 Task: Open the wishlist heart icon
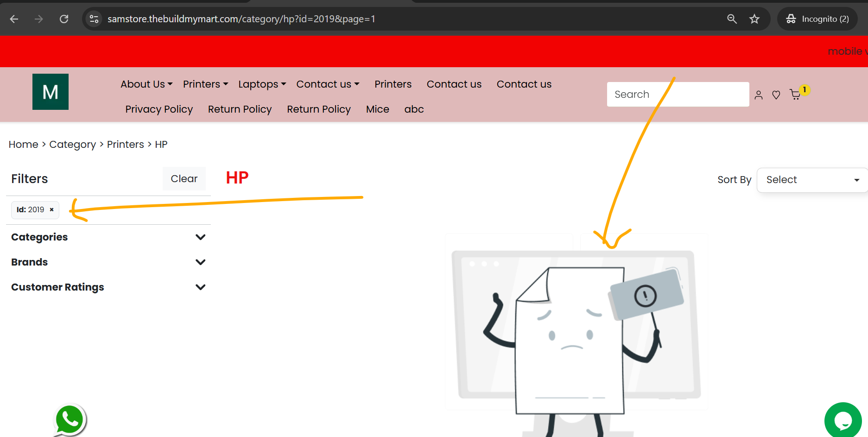click(x=776, y=95)
